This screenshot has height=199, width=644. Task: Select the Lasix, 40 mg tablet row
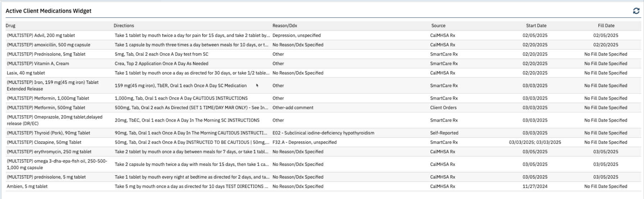pos(26,73)
